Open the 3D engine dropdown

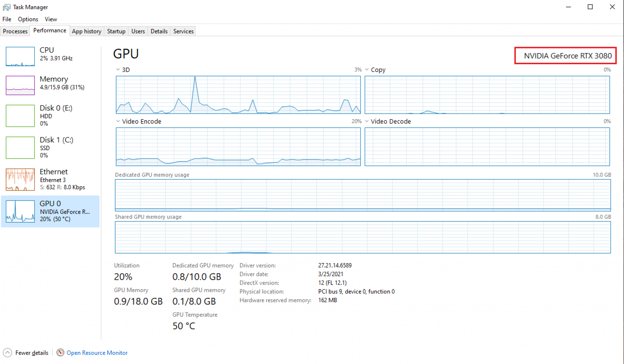[118, 70]
